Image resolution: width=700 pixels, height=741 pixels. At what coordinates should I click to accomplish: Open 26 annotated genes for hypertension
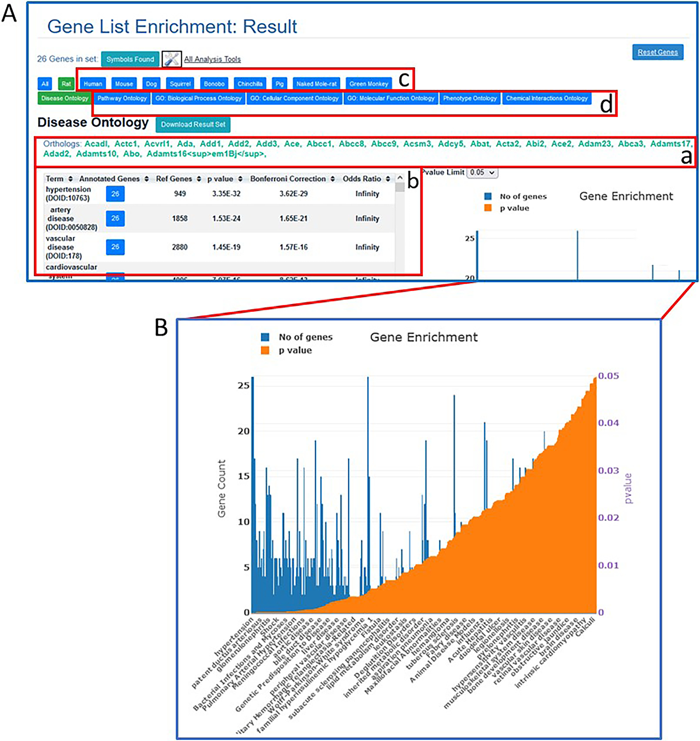pyautogui.click(x=115, y=194)
